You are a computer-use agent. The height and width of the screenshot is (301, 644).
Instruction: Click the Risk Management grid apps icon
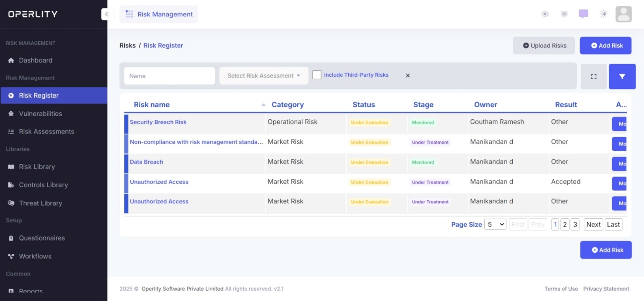point(129,14)
